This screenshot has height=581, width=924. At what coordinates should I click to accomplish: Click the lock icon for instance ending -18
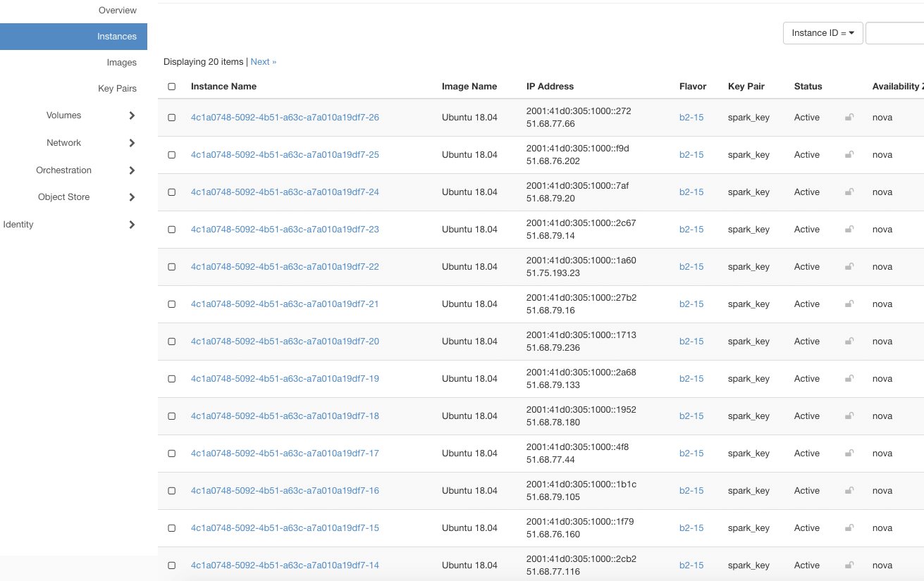pos(849,416)
